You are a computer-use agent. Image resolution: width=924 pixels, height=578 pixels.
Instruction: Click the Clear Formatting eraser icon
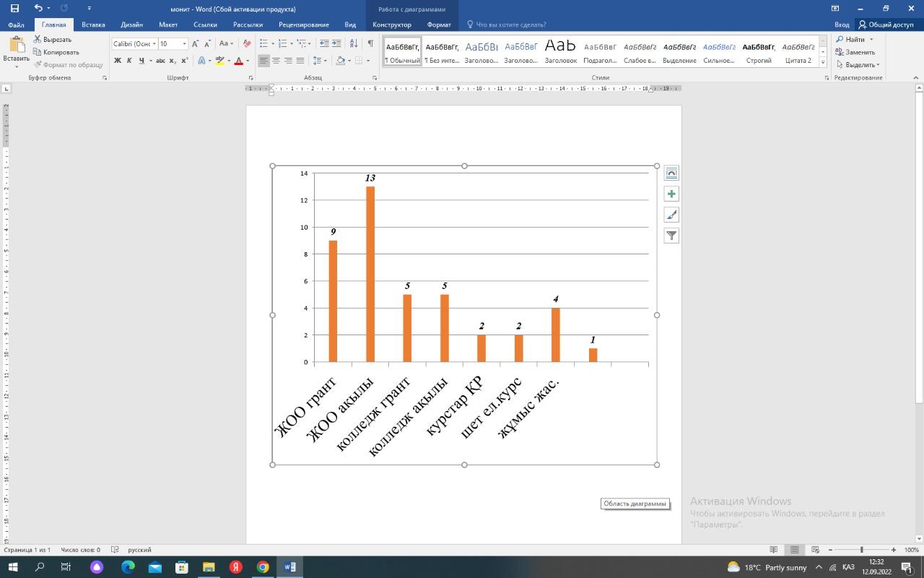coord(247,43)
